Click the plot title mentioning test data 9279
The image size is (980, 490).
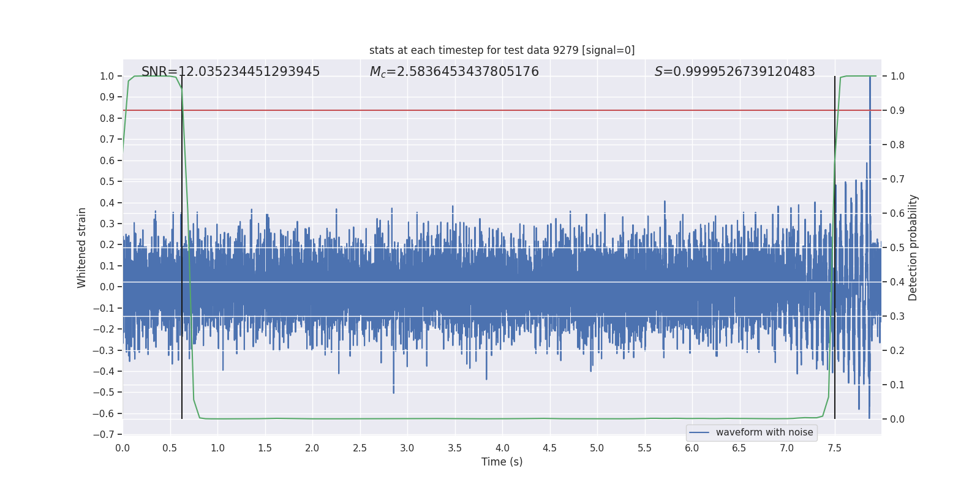502,50
